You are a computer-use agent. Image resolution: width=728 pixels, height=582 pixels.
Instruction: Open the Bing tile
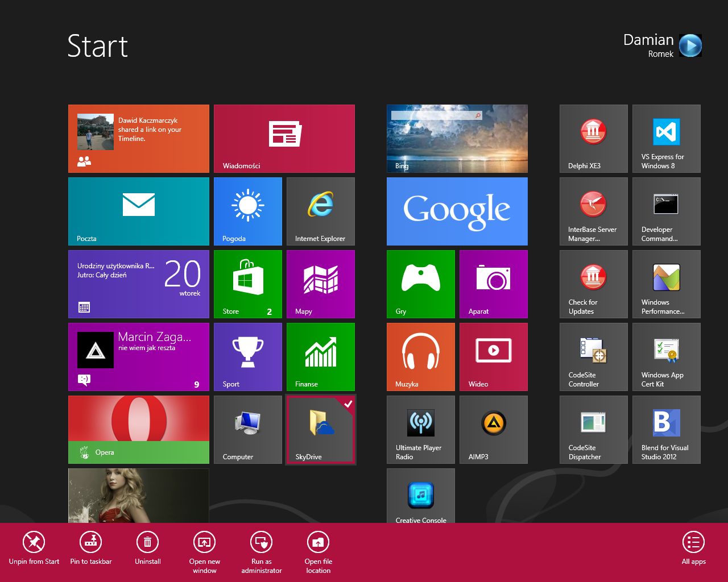(x=457, y=139)
